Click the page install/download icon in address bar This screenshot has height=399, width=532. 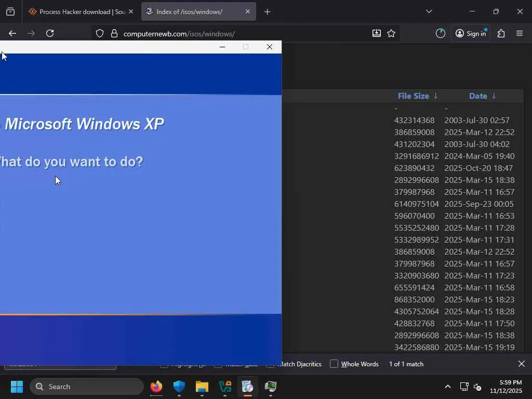(x=377, y=33)
